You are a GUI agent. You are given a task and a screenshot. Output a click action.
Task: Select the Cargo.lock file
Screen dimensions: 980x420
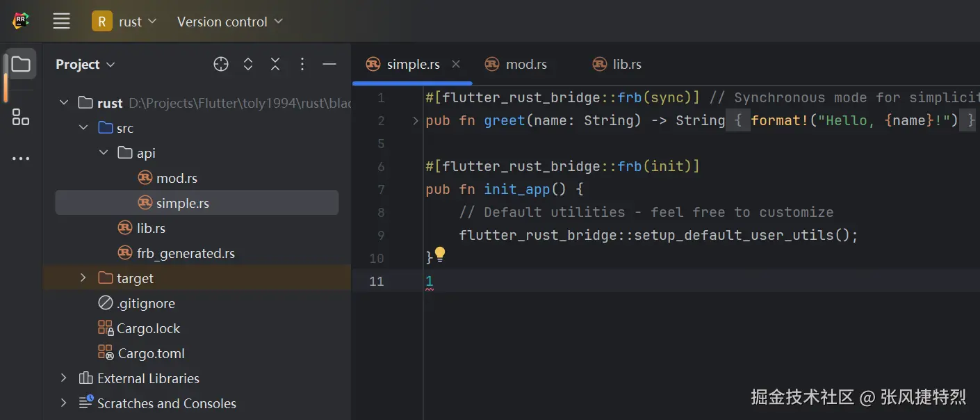point(148,328)
